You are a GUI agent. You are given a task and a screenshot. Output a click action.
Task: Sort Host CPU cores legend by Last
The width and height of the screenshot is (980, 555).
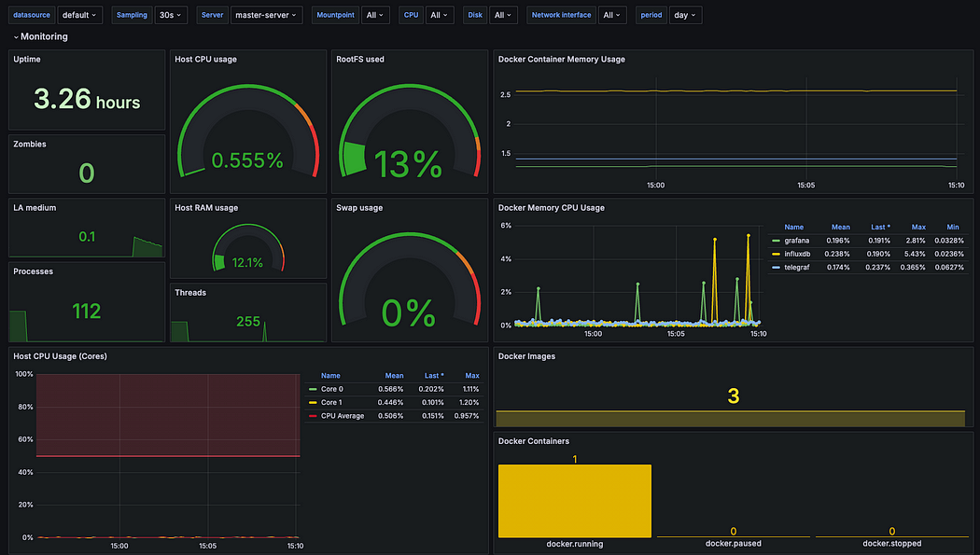pos(434,376)
